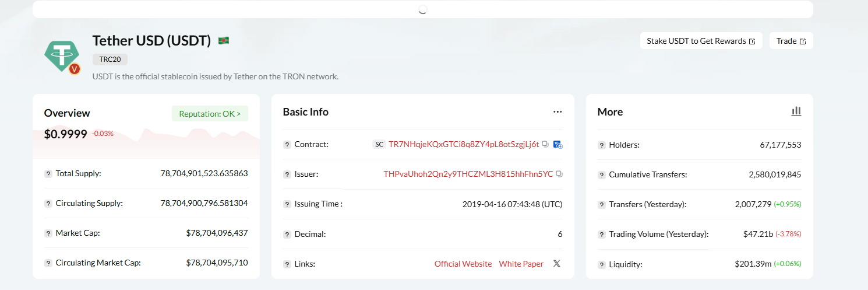
Task: Copy the issuer address with copy icon
Action: coord(559,174)
